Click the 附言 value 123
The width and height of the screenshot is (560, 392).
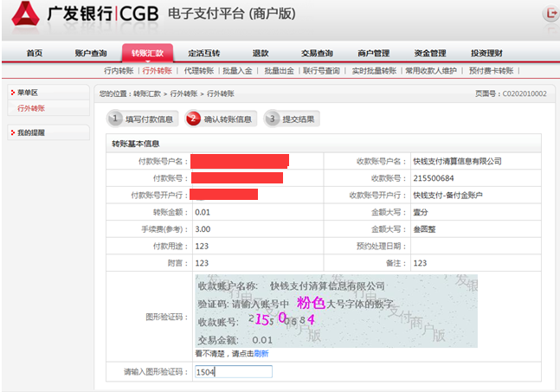click(x=202, y=263)
